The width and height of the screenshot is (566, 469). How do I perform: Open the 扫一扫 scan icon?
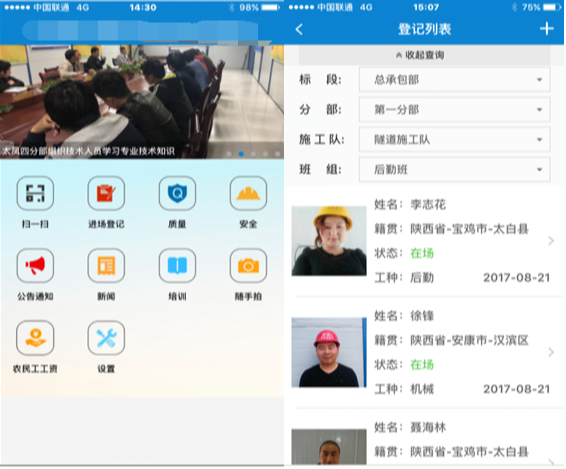[x=35, y=193]
